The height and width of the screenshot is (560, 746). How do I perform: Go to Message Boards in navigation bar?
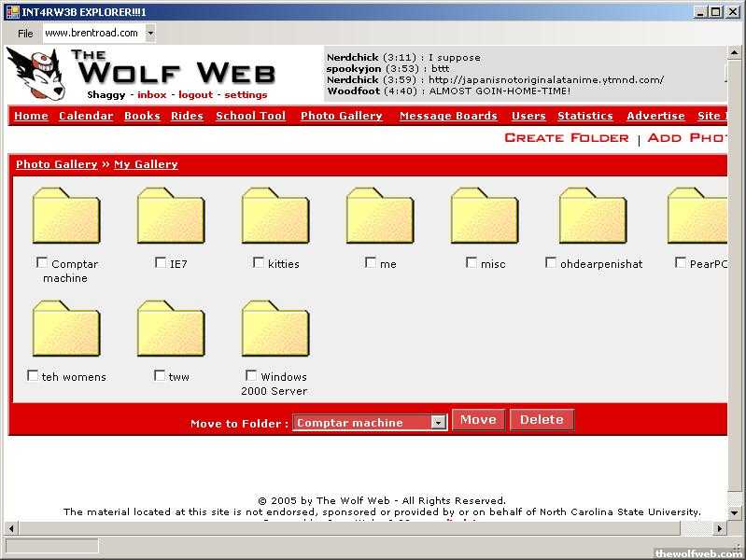448,116
